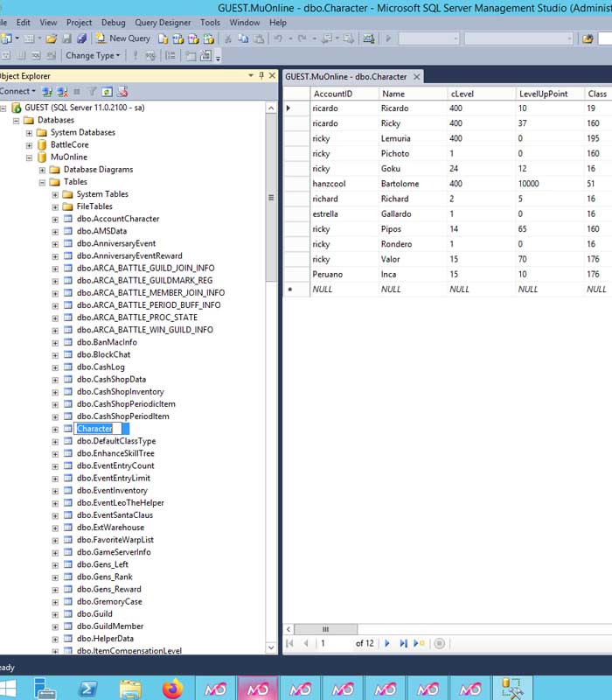Expand the Database Diagrams folder

click(42, 170)
